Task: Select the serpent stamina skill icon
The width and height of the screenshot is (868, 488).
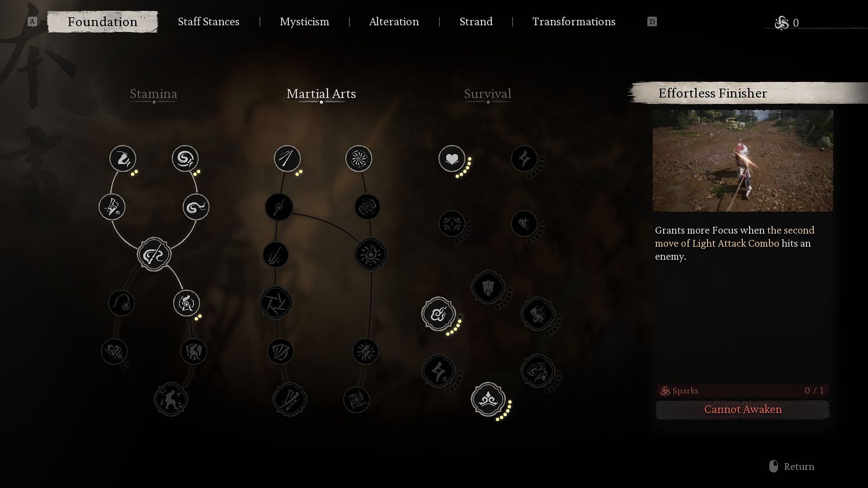Action: [196, 207]
